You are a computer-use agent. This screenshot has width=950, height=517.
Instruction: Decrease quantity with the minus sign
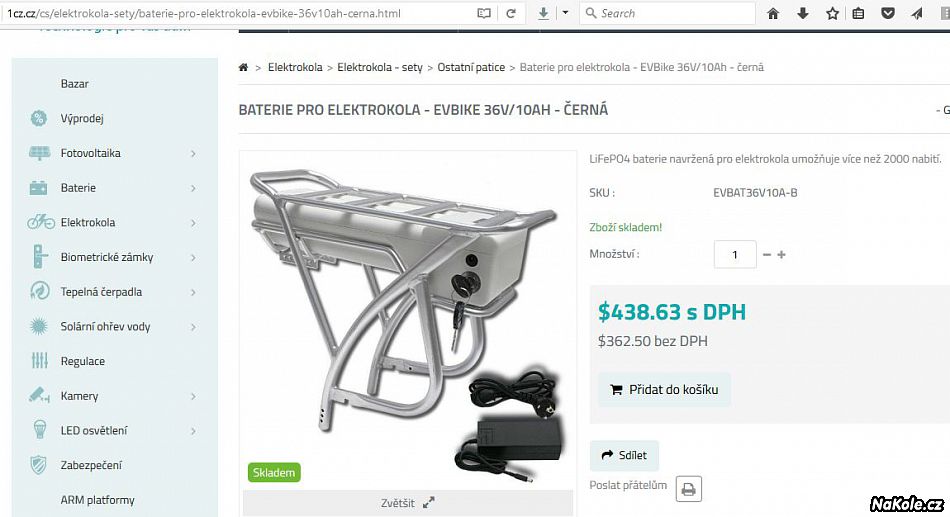pos(766,255)
